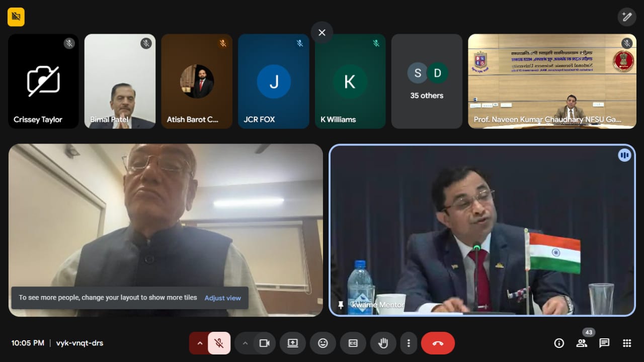Toggle the camera on or off
This screenshot has width=644, height=362.
click(x=264, y=343)
